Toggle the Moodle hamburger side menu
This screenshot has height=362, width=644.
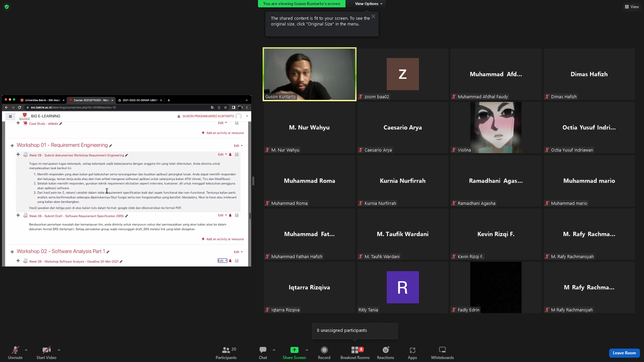coord(10,116)
